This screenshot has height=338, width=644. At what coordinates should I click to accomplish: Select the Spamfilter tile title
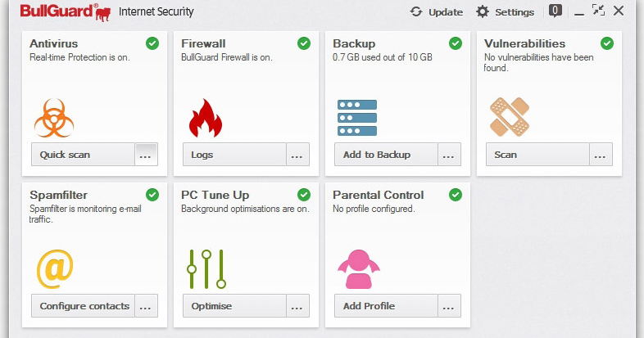58,195
